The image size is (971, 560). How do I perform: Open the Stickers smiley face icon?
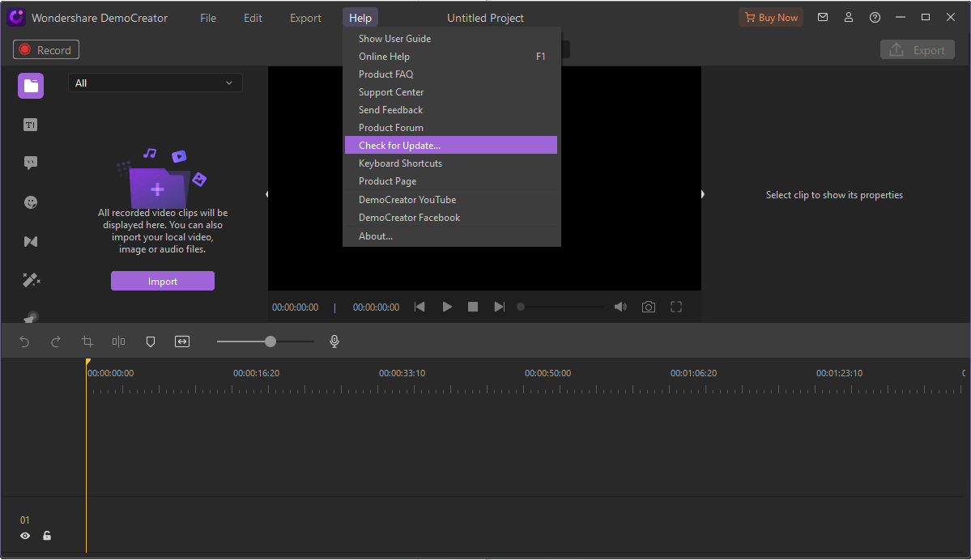point(31,202)
